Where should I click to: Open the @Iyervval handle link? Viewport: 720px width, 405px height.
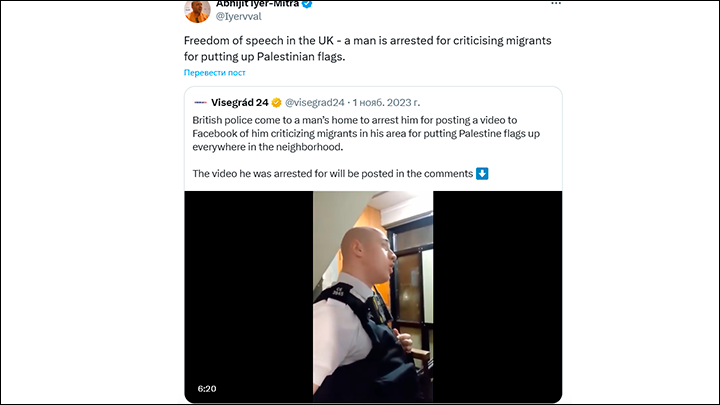[x=238, y=16]
